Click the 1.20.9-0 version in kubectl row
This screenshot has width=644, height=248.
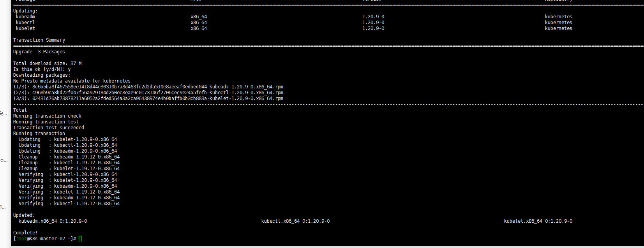(373, 23)
